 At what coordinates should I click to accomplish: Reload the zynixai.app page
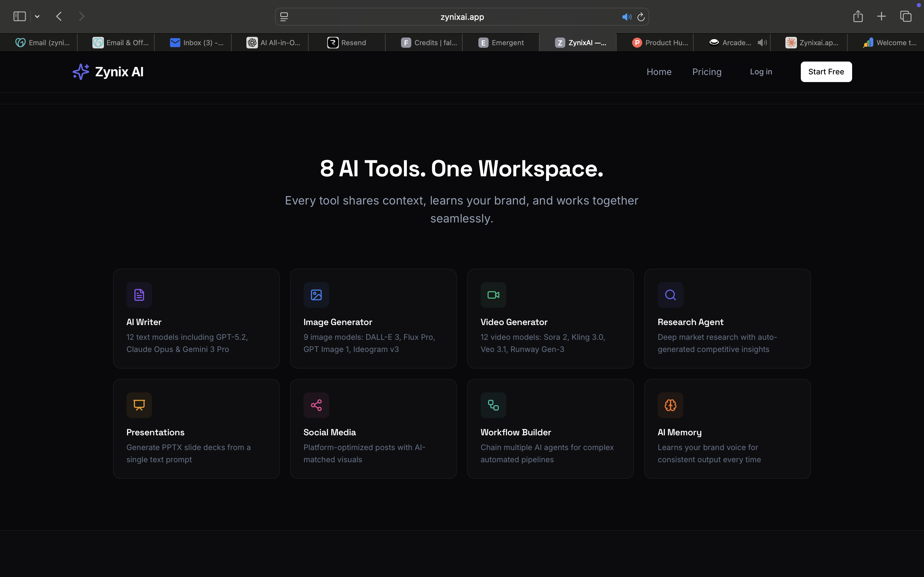pyautogui.click(x=641, y=16)
